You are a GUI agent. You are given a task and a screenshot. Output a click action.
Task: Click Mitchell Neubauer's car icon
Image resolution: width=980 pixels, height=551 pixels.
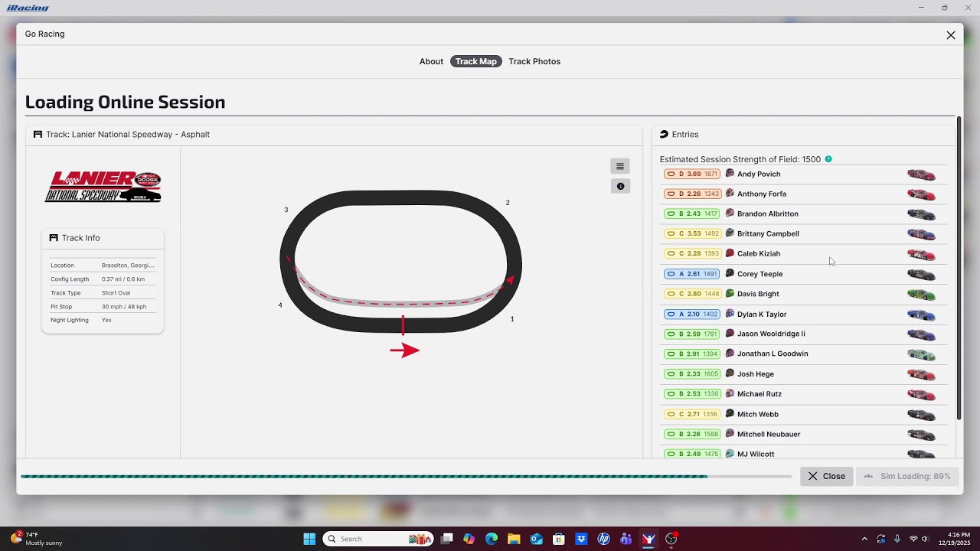pos(921,435)
